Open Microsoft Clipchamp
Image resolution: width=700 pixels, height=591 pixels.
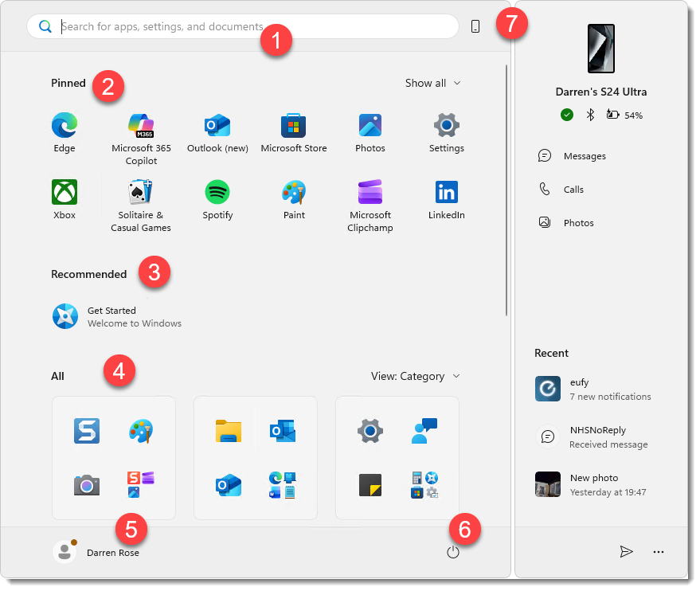(370, 192)
